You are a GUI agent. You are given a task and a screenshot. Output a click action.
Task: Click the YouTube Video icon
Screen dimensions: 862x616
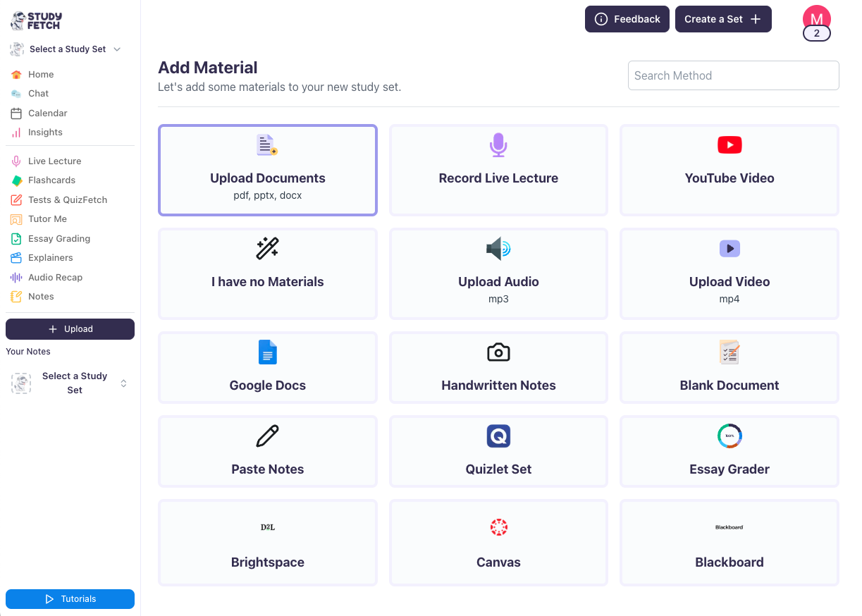tap(729, 145)
